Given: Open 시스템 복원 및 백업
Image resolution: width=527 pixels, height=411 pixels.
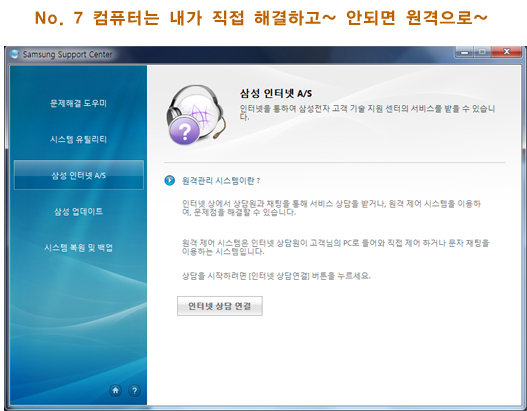Looking at the screenshot, I should click(79, 248).
